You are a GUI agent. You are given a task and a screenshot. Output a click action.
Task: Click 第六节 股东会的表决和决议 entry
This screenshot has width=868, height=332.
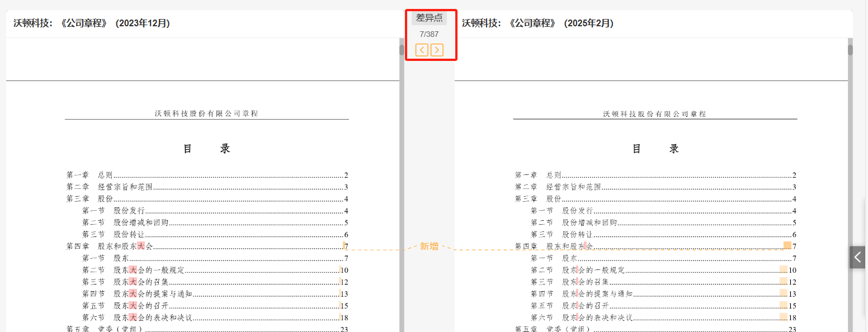pos(664,317)
